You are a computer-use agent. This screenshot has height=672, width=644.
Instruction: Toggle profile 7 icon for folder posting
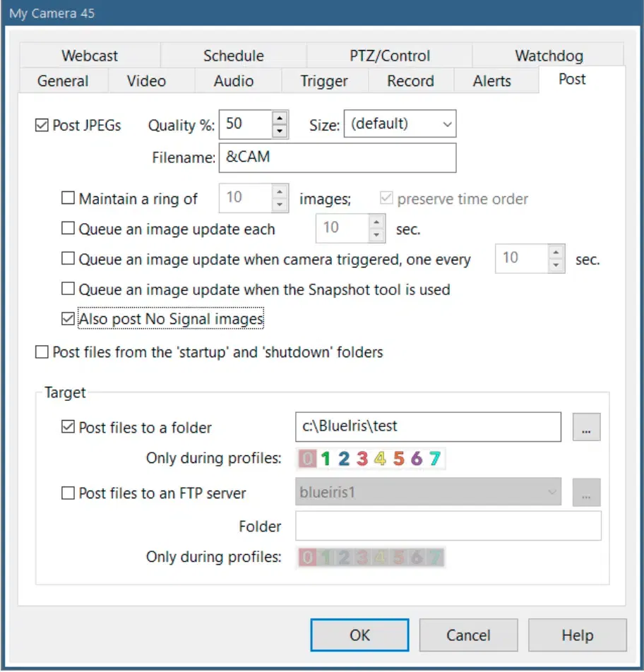435,460
